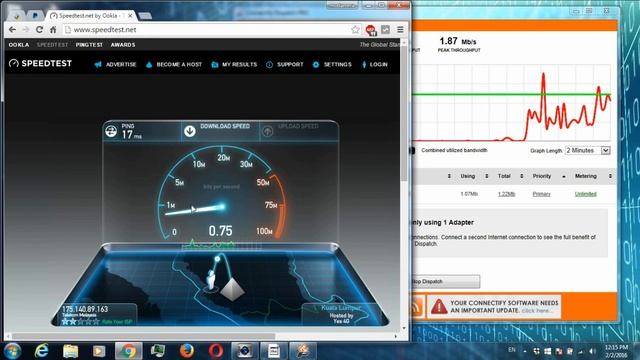
Task: Open File Explorer from the taskbar
Action: point(70,351)
